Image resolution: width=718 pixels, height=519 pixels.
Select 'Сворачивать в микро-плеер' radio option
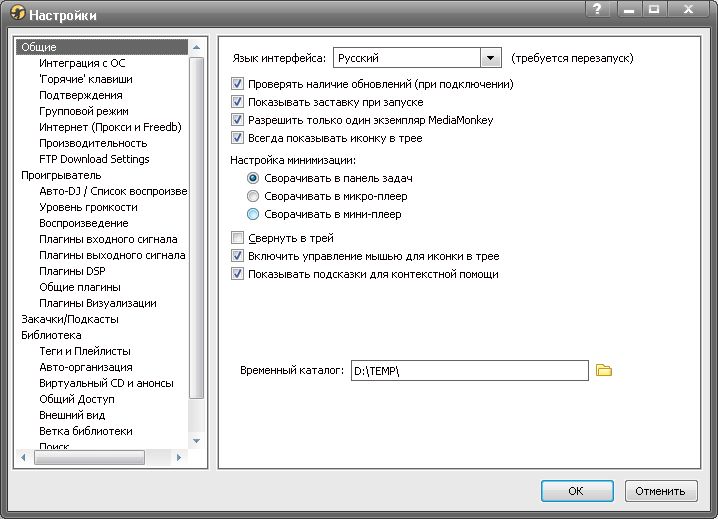(x=253, y=196)
